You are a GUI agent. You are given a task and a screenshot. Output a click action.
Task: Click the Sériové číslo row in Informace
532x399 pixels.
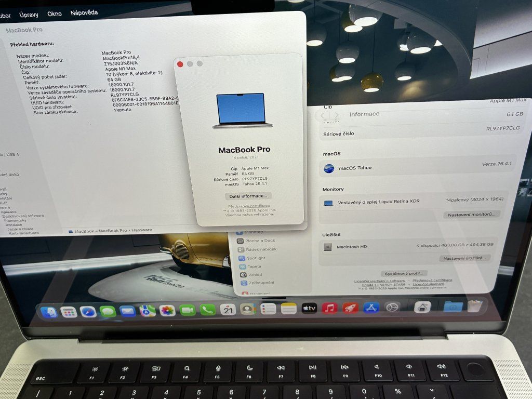point(421,131)
